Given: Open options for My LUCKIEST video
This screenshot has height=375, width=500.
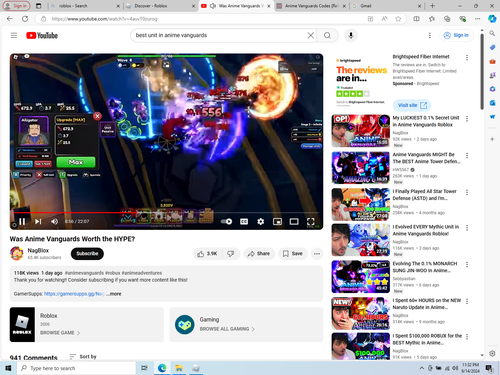Looking at the screenshot, I should pos(467,118).
